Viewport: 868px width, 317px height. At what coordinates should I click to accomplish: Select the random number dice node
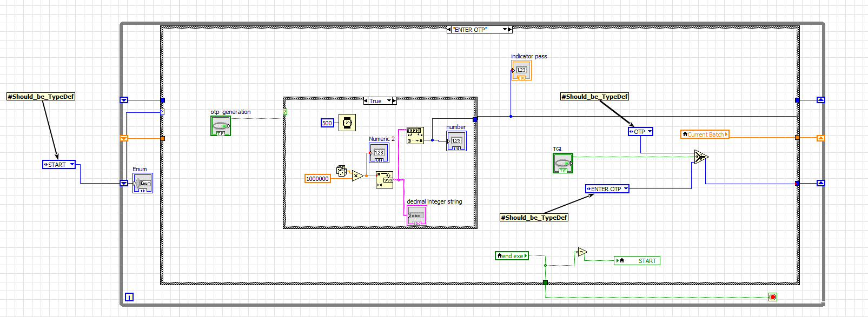point(341,171)
